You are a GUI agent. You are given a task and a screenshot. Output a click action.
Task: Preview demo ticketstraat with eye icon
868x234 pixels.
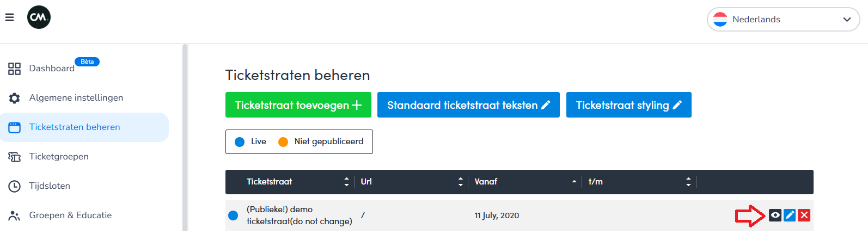(775, 215)
